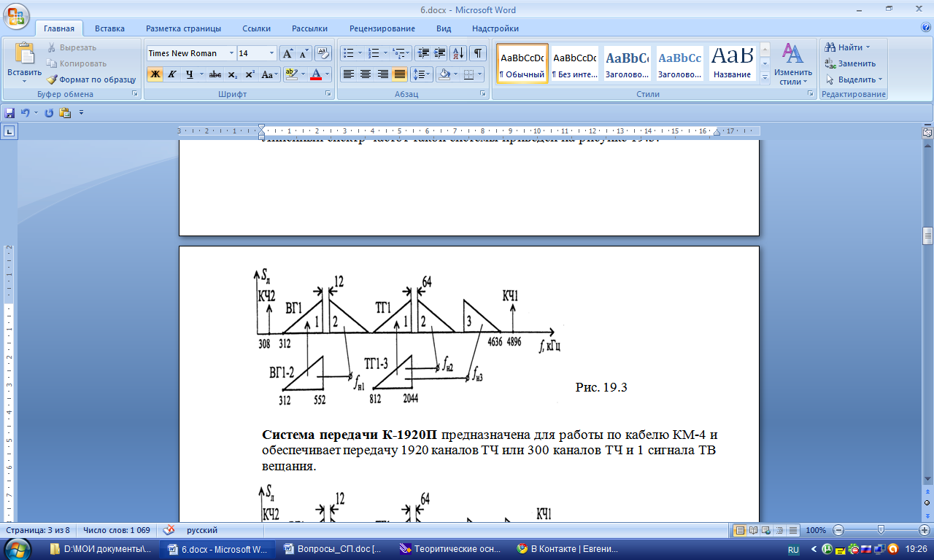The image size is (934, 560).
Task: Sort text with A-Я sort icon
Action: [x=459, y=53]
